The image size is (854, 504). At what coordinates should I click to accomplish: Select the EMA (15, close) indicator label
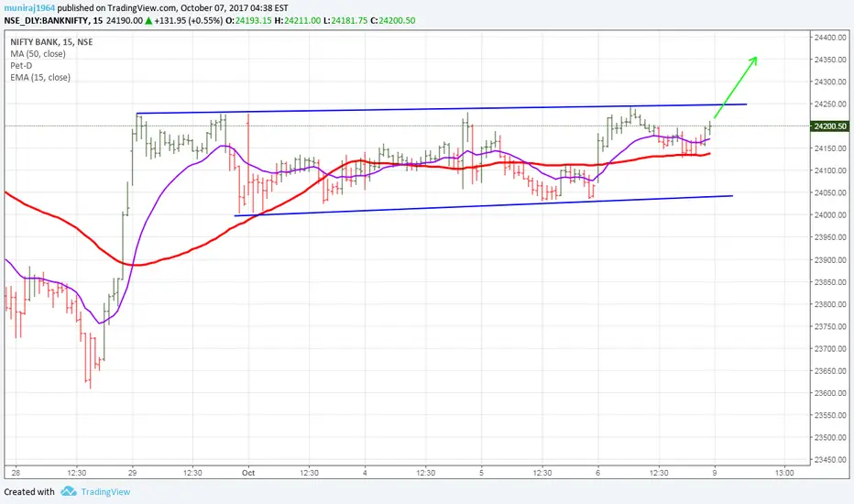[x=40, y=77]
